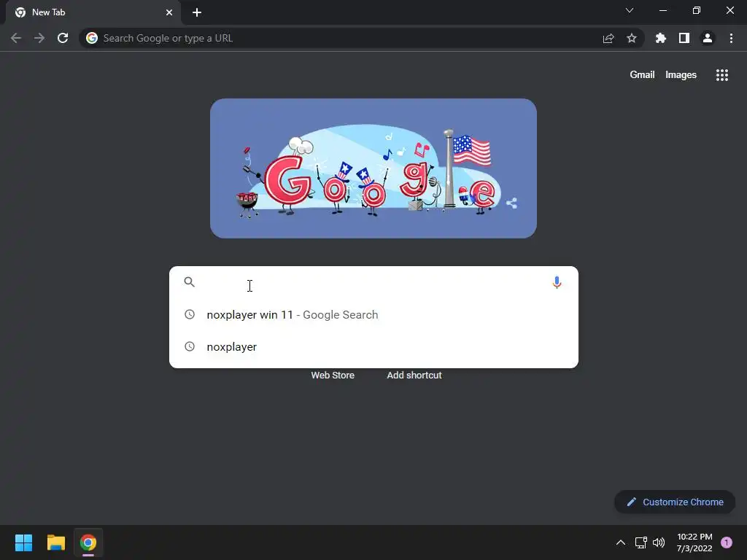The height and width of the screenshot is (560, 747).
Task: Open the volume speaker icon
Action: pyautogui.click(x=659, y=542)
